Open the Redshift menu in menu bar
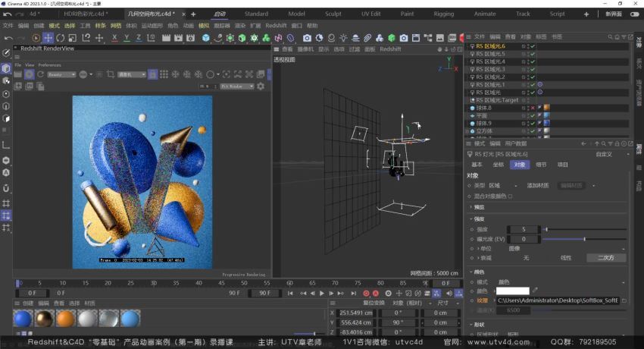This screenshot has width=644, height=349. click(276, 25)
